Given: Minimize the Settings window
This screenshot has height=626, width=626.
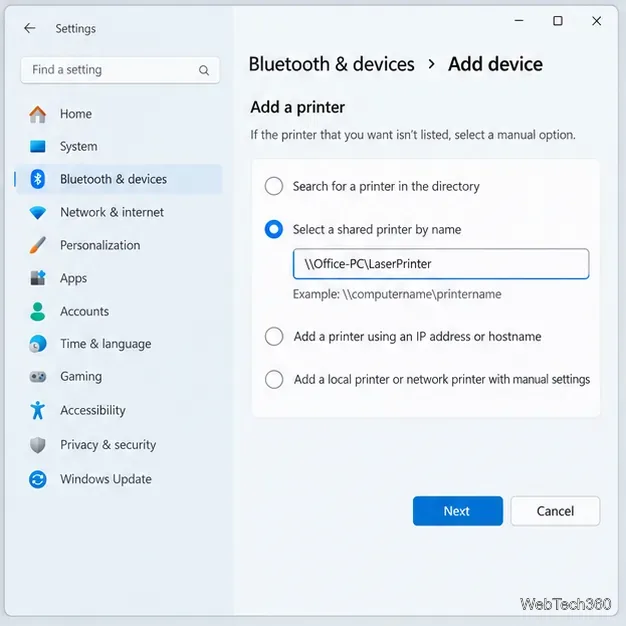Looking at the screenshot, I should [519, 21].
